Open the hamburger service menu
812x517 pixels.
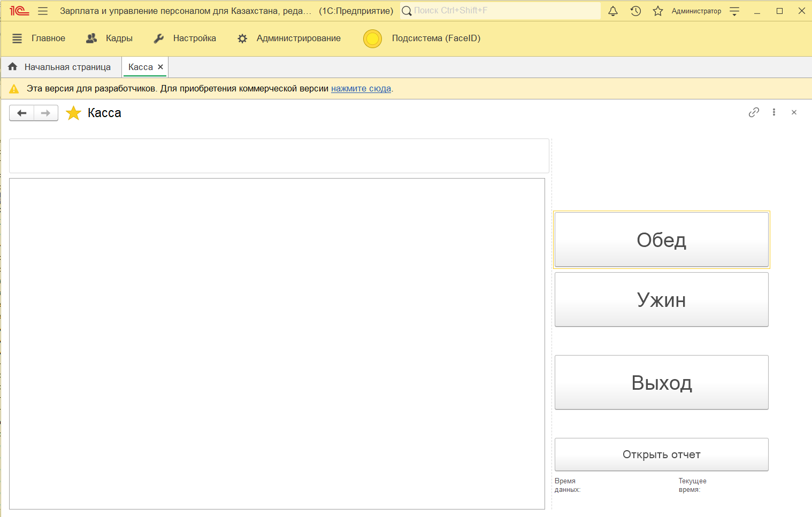point(43,11)
